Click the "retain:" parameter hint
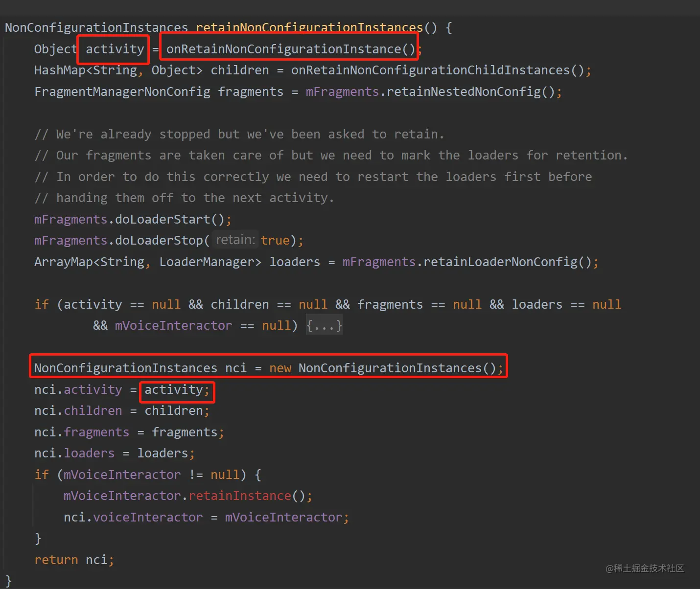This screenshot has width=700, height=589. pos(235,240)
